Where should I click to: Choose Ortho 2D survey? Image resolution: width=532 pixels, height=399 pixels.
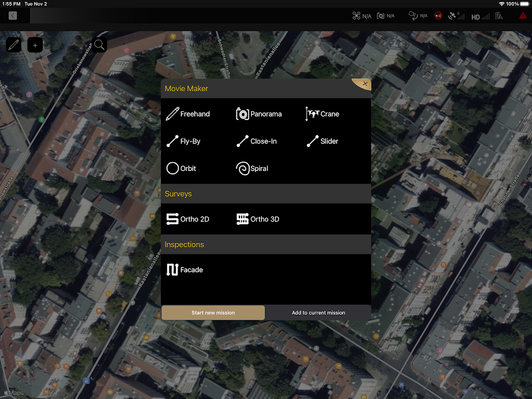[188, 219]
